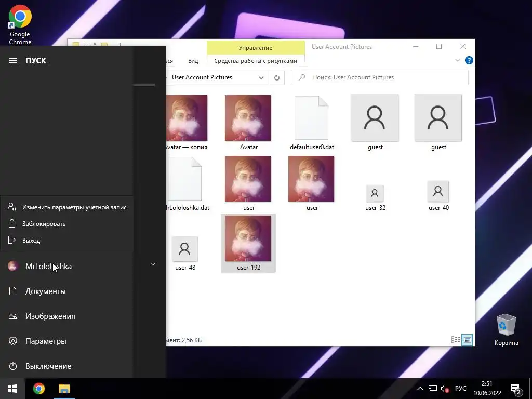
Task: Open notification center icon
Action: click(516, 390)
